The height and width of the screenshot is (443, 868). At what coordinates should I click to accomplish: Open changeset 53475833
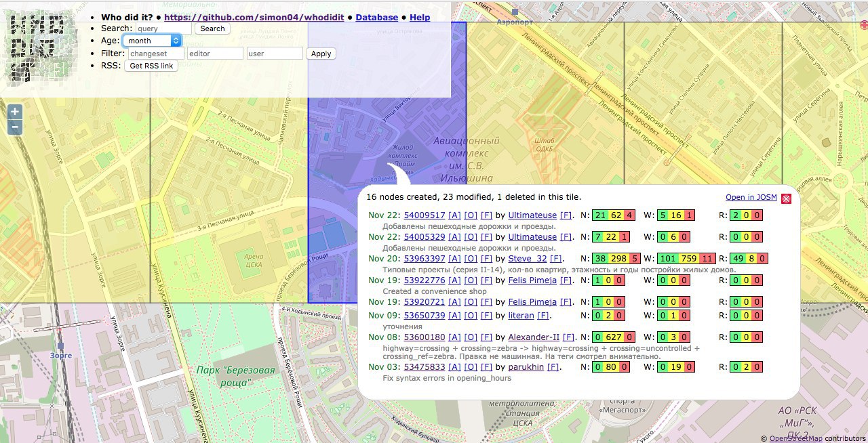425,366
